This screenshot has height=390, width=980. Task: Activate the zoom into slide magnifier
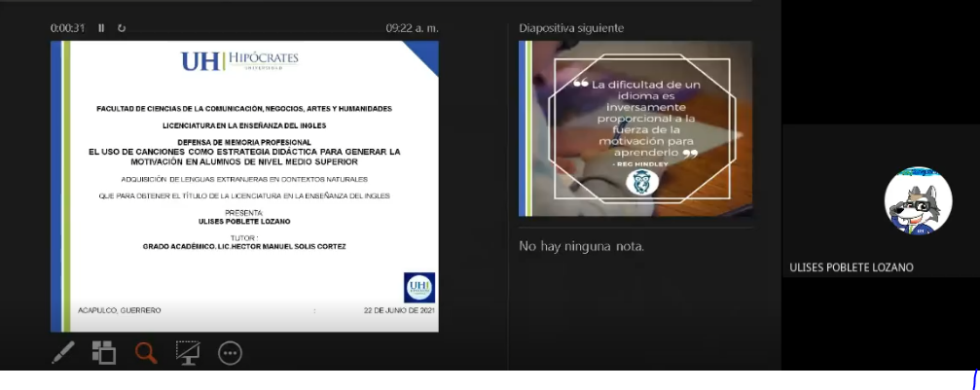pos(146,353)
